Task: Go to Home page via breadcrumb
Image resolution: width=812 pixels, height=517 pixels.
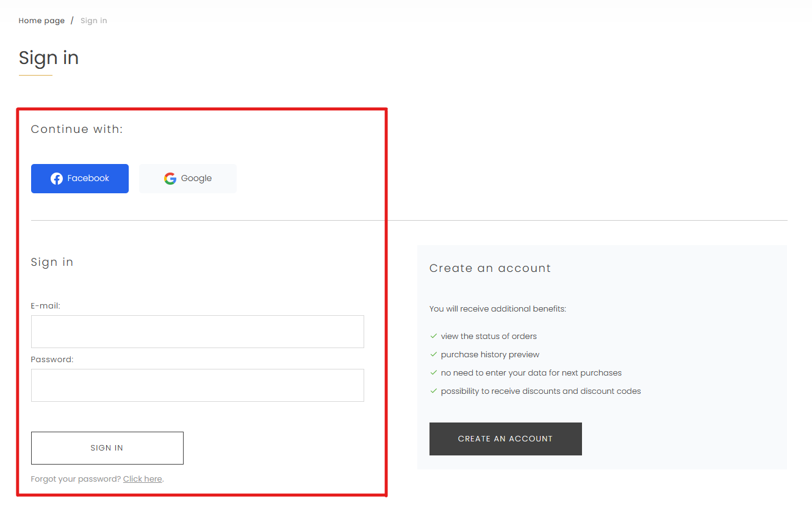Action: pyautogui.click(x=41, y=21)
